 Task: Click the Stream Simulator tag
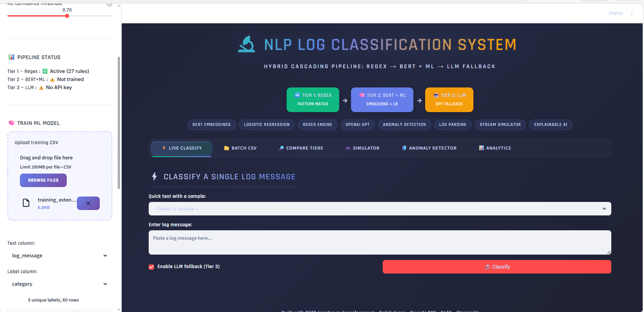tap(500, 125)
